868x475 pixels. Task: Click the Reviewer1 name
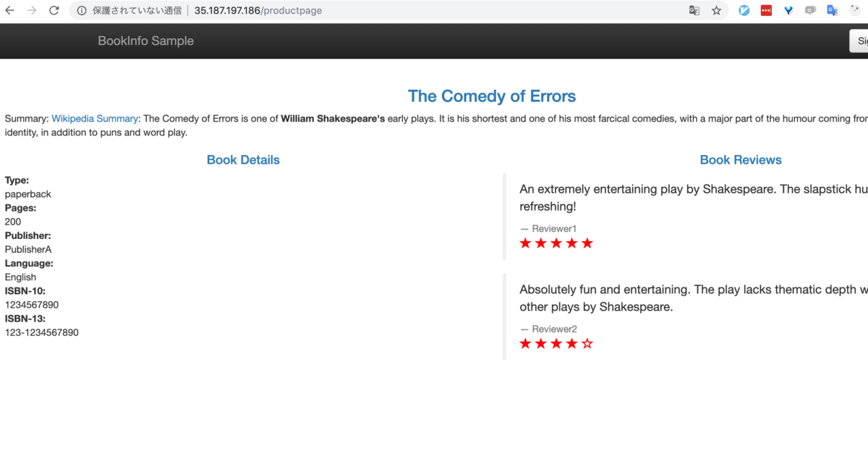[554, 229]
